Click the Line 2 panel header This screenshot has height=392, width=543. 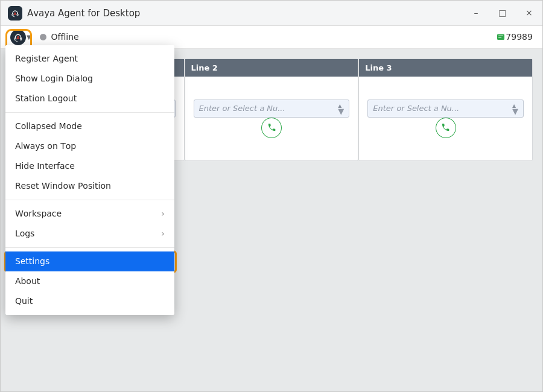tap(271, 68)
